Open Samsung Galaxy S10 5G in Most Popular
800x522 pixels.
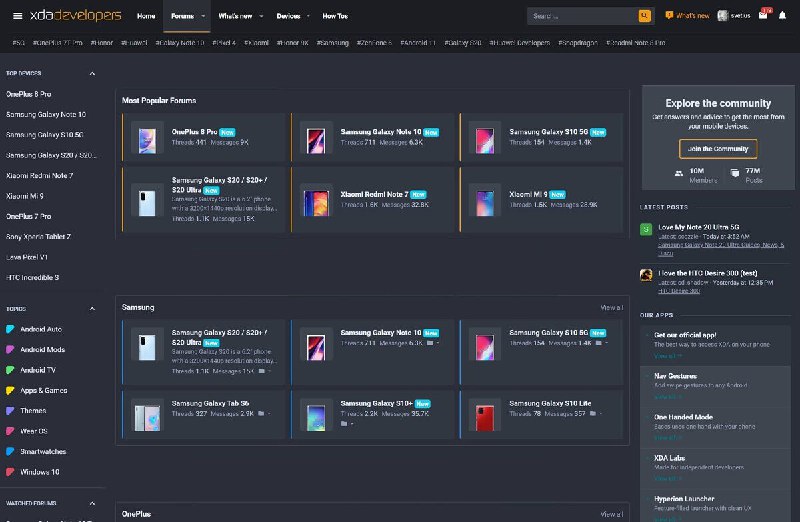click(x=548, y=132)
